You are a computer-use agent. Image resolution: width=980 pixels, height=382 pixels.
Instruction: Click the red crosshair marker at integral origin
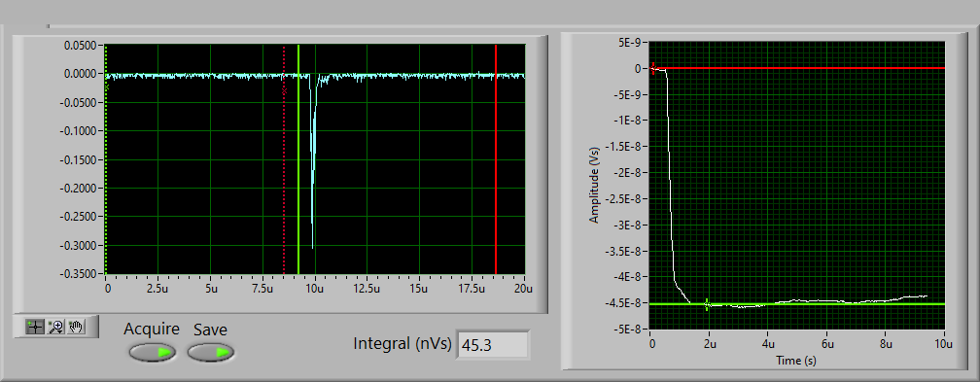(653, 68)
